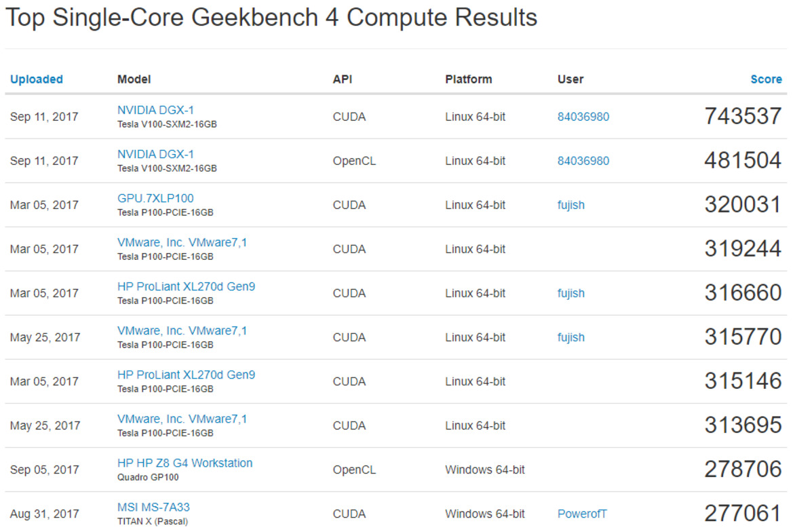Click Windows 64-bit in the 277061 row

485,514
